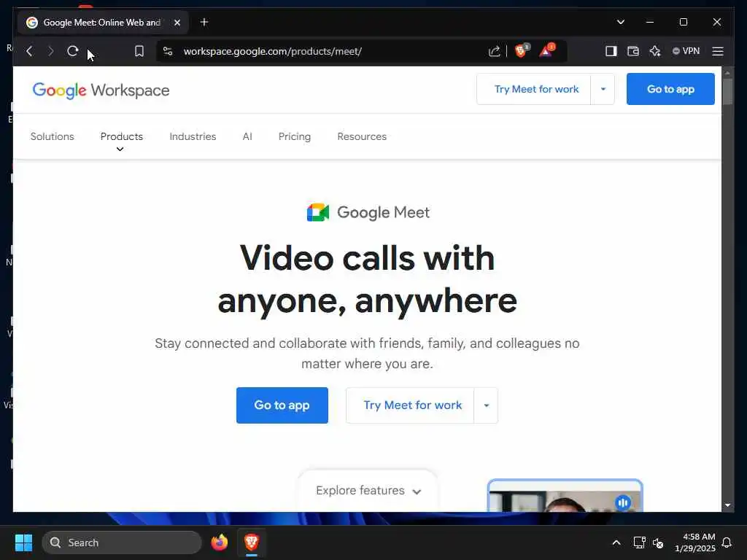Click the scrollbar down arrow
Image resolution: width=747 pixels, height=560 pixels.
pos(727,505)
